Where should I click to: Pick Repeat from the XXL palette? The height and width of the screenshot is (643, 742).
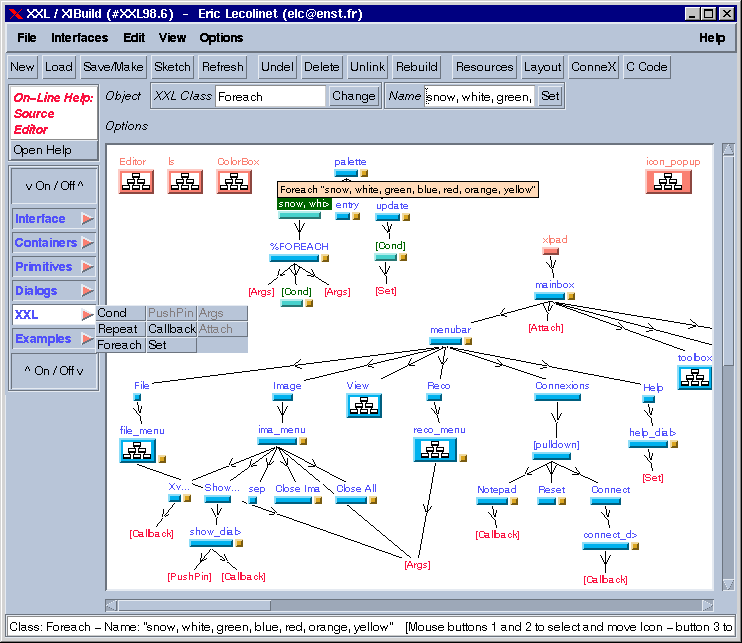point(121,329)
